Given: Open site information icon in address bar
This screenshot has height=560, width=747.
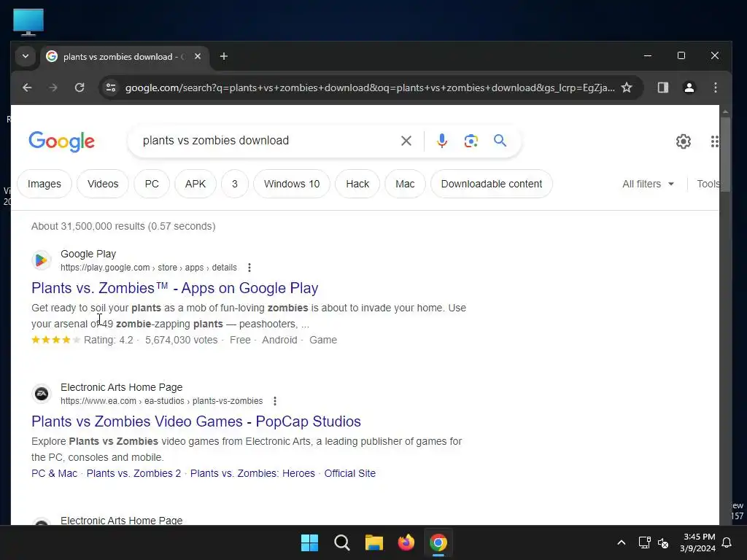Looking at the screenshot, I should 111,87.
